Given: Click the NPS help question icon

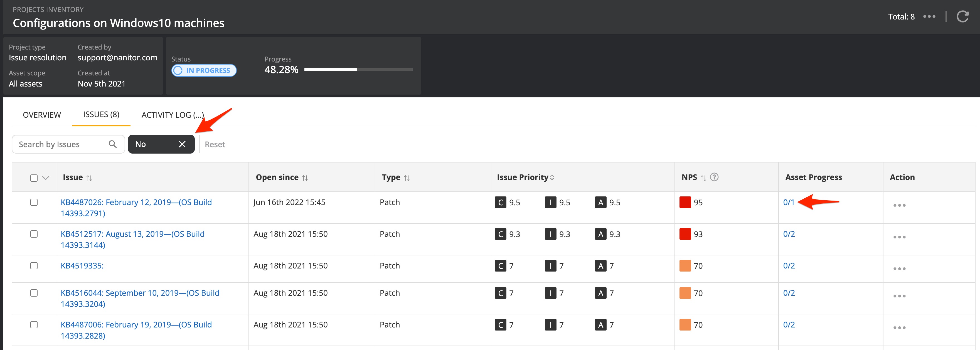Looking at the screenshot, I should click(x=714, y=177).
